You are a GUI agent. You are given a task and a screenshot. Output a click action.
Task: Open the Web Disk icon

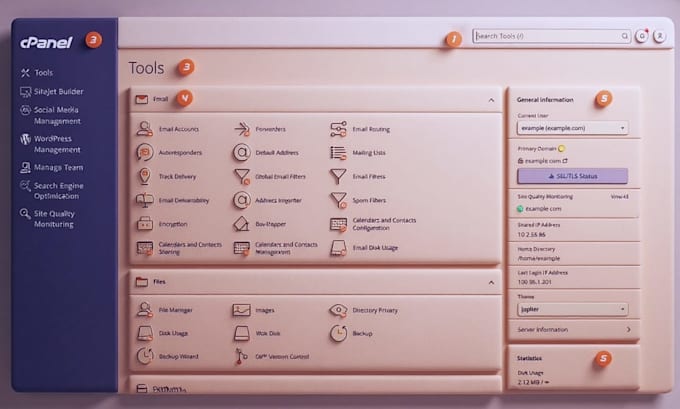click(x=242, y=333)
